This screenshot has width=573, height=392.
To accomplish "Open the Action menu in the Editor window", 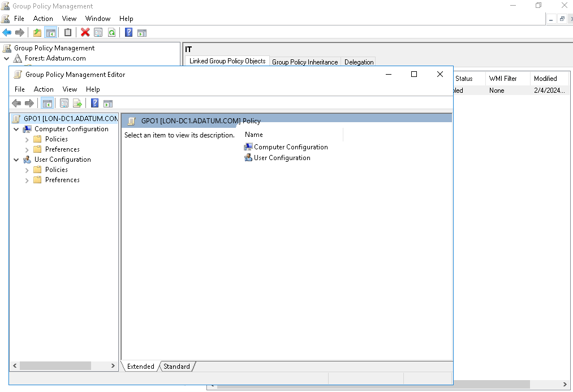I will click(44, 89).
